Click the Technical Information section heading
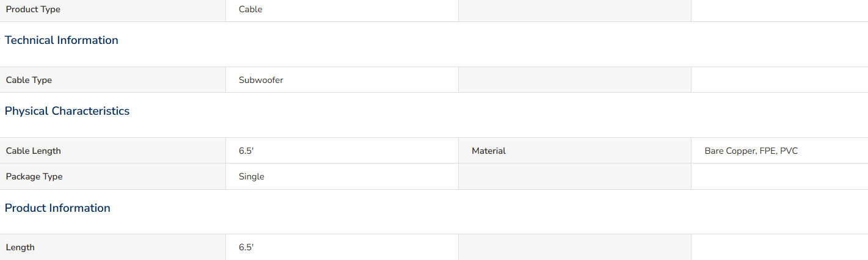 tap(62, 40)
